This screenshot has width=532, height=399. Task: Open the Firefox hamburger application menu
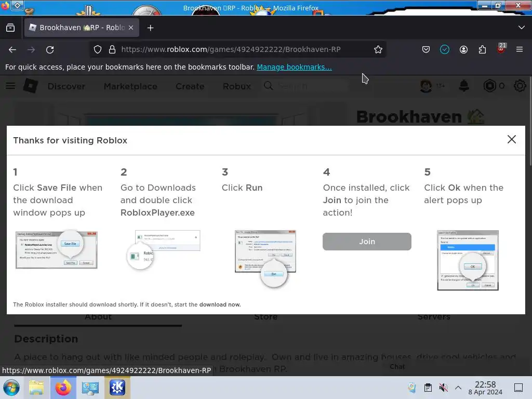[520, 49]
